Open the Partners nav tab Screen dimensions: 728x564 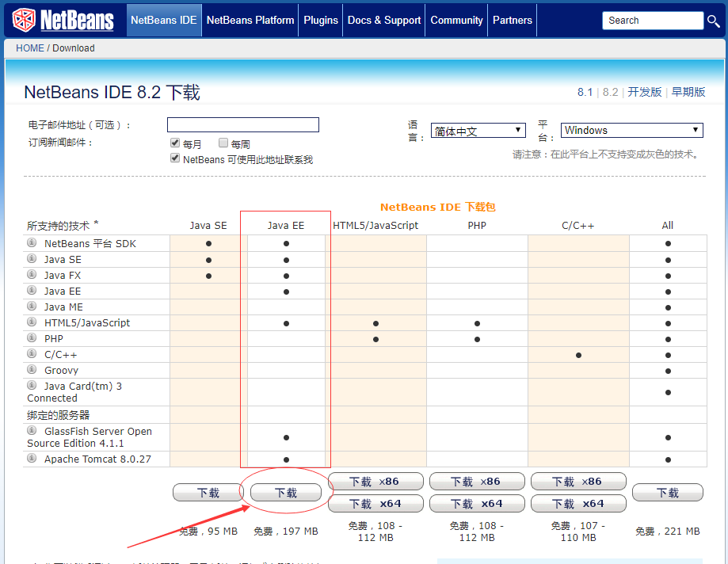(513, 21)
